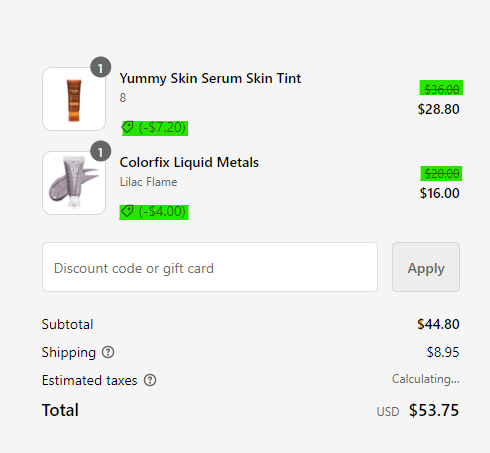
Task: Focus the Discount code or gift card field
Action: click(x=210, y=267)
